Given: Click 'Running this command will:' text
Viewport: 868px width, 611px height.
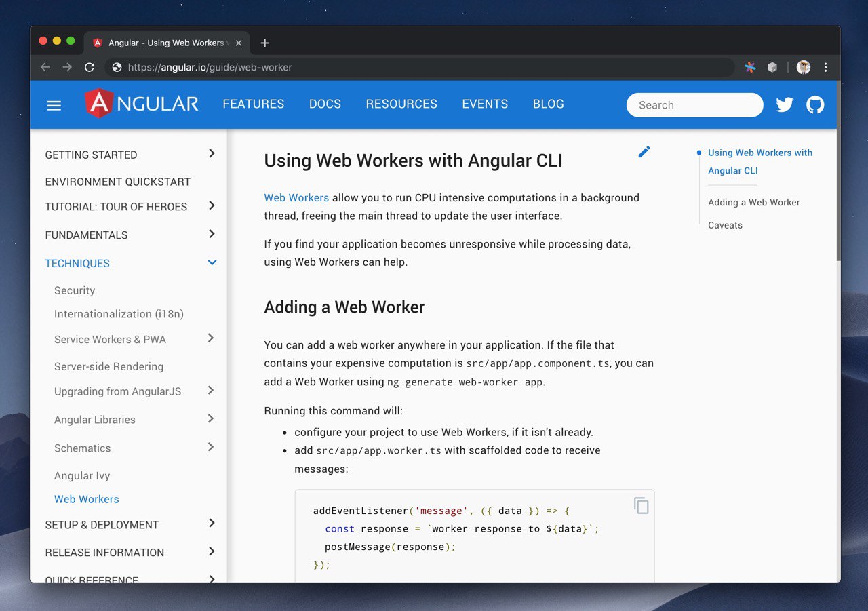Looking at the screenshot, I should coord(333,411).
